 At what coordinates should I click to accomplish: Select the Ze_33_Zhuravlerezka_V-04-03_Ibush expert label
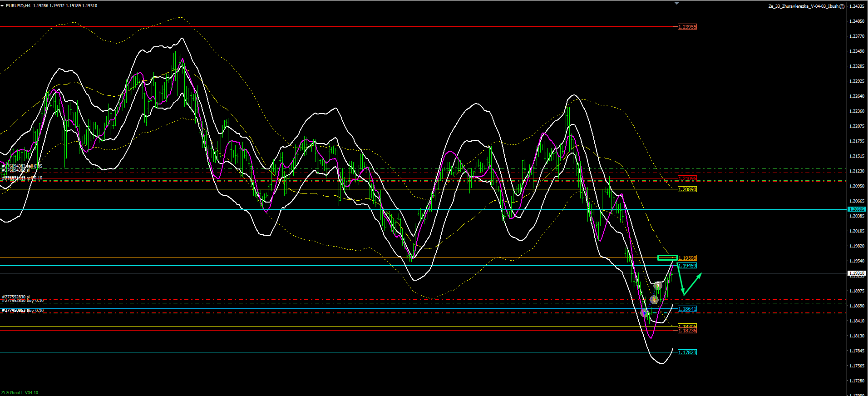[x=804, y=6]
